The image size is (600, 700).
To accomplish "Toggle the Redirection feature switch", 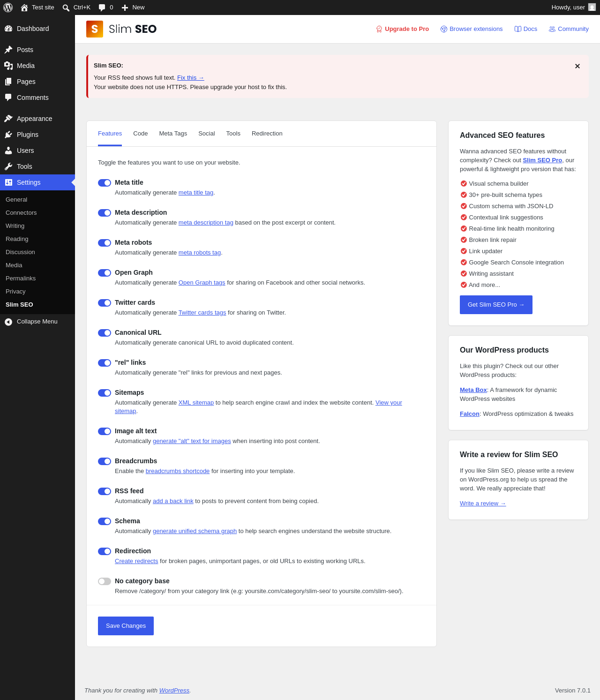I will 105,551.
